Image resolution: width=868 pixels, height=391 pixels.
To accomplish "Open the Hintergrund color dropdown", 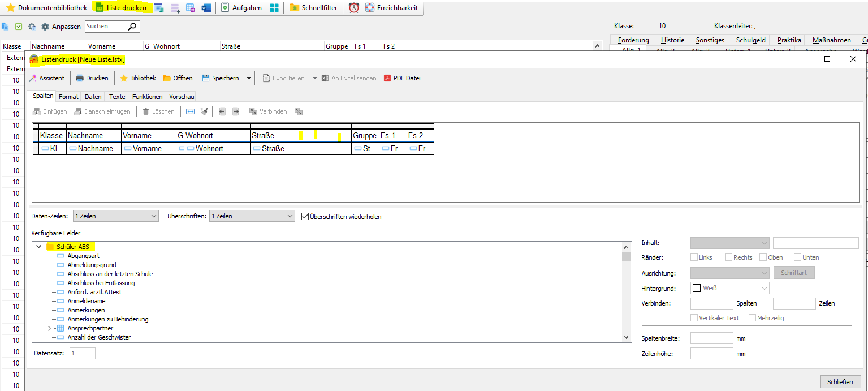I will click(x=730, y=288).
